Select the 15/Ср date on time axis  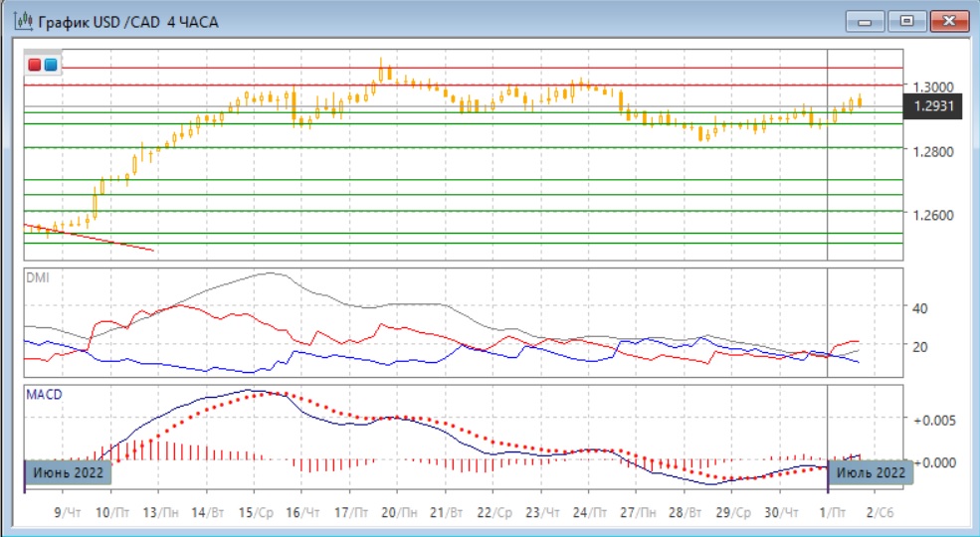coord(257,511)
